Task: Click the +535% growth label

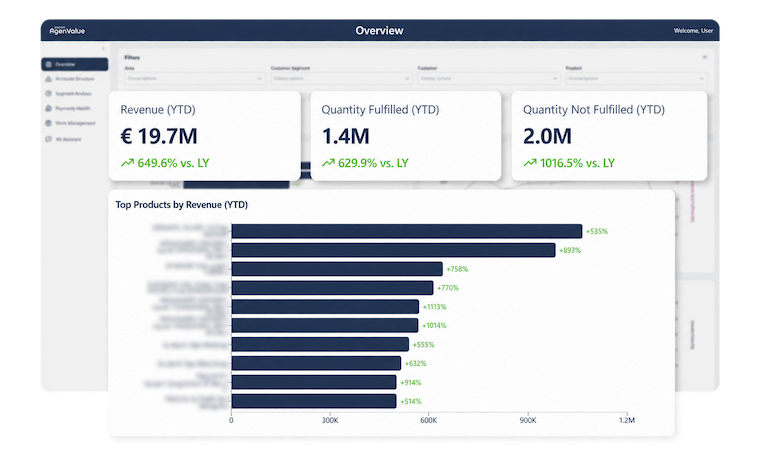Action: coord(597,231)
